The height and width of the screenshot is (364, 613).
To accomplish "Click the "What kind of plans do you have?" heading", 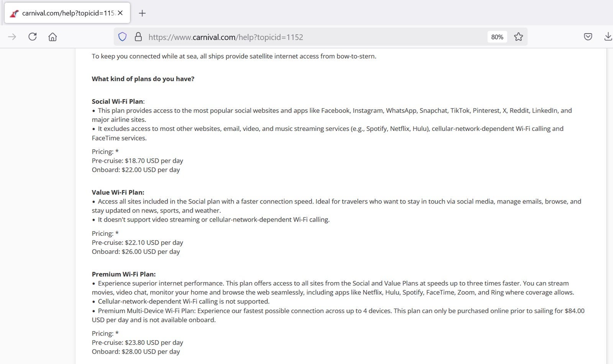I will 143,79.
